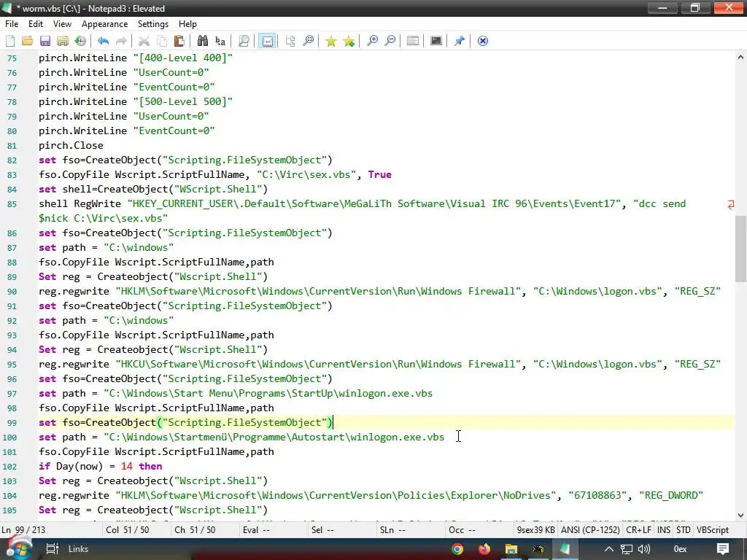Click the vertical scrollbar thumb
This screenshot has height=560, width=747.
click(740, 249)
